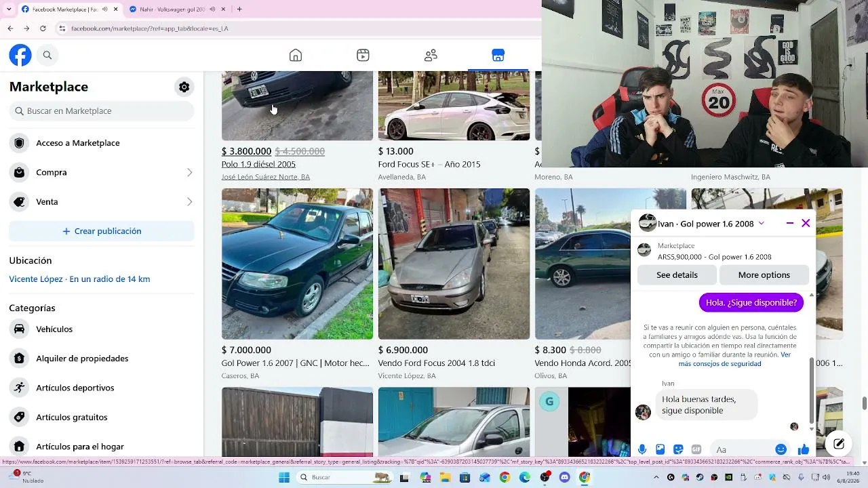
Task: Click the Alquiler de propiedades icon
Action: [x=19, y=359]
